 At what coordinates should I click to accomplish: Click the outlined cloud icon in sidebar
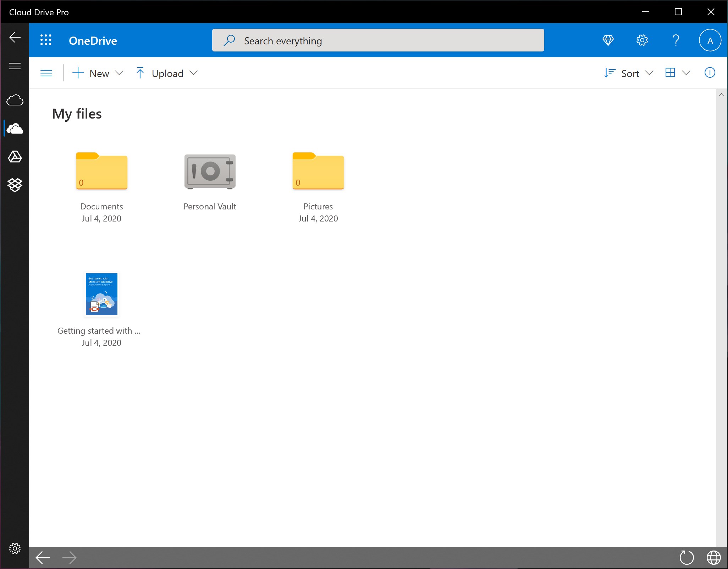(x=15, y=100)
